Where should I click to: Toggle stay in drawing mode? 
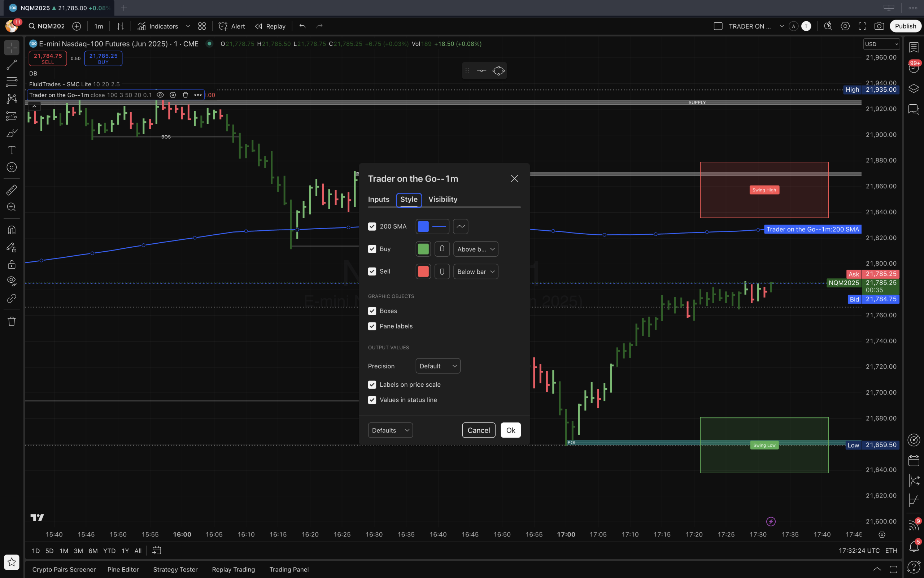click(x=12, y=247)
